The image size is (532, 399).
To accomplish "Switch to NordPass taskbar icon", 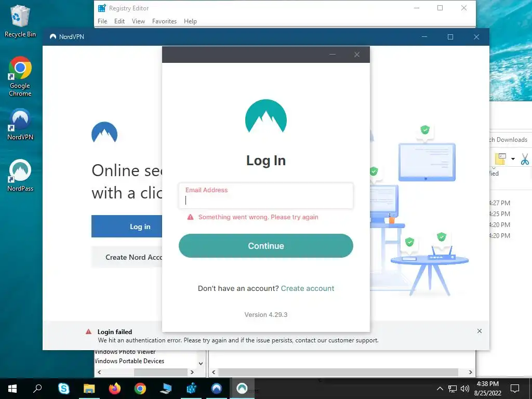I will point(242,389).
